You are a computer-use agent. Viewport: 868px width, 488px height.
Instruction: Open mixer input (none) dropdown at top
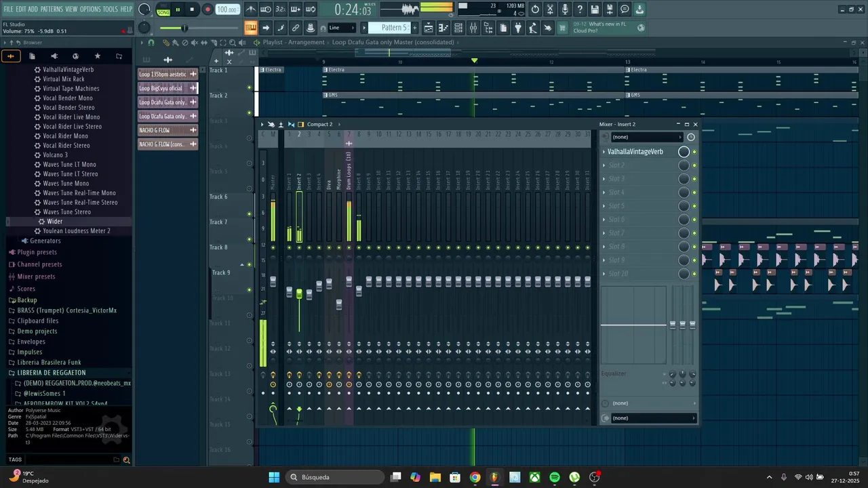coord(646,137)
